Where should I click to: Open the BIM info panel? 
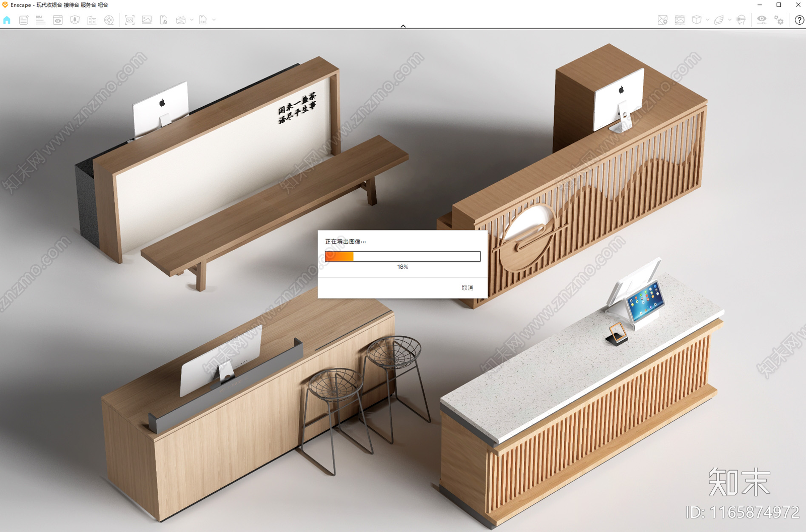40,20
